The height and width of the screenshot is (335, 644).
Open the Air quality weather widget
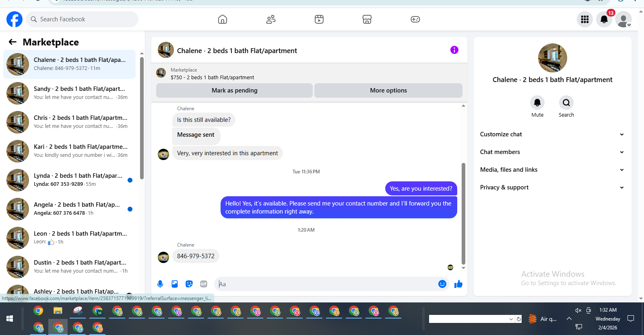(x=543, y=319)
